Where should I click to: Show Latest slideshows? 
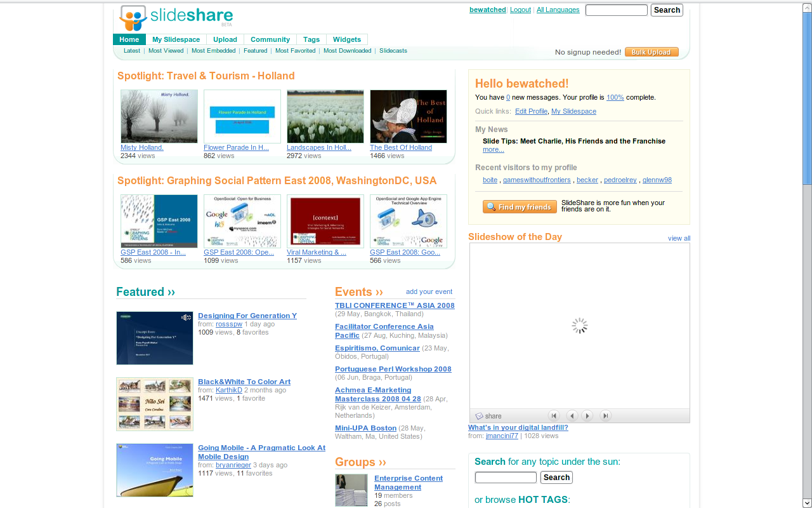[132, 51]
